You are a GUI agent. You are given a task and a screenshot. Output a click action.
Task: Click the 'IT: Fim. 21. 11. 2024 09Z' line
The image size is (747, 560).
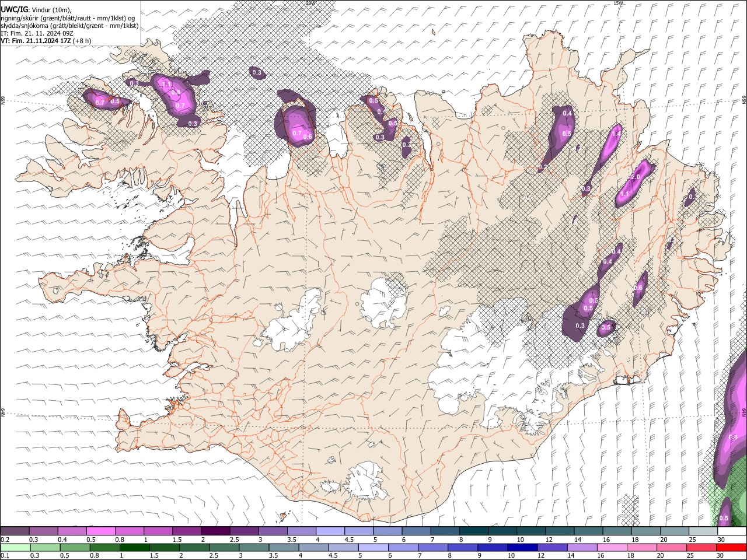click(37, 33)
